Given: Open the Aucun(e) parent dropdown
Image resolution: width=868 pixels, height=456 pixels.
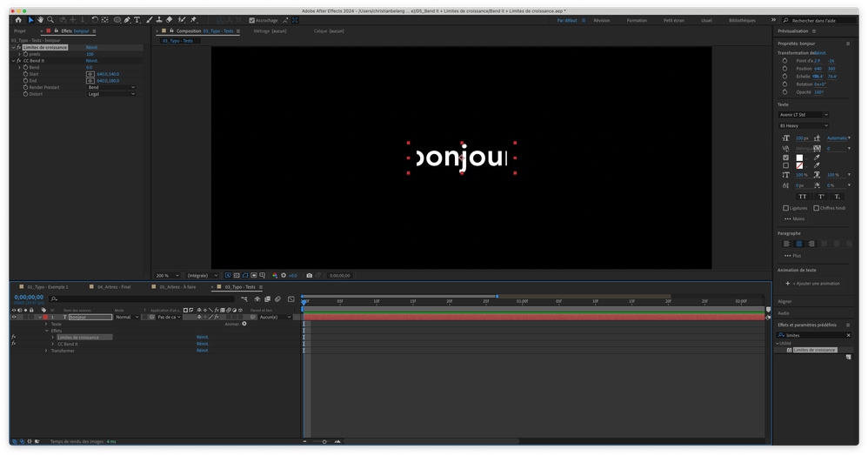Looking at the screenshot, I should [275, 318].
